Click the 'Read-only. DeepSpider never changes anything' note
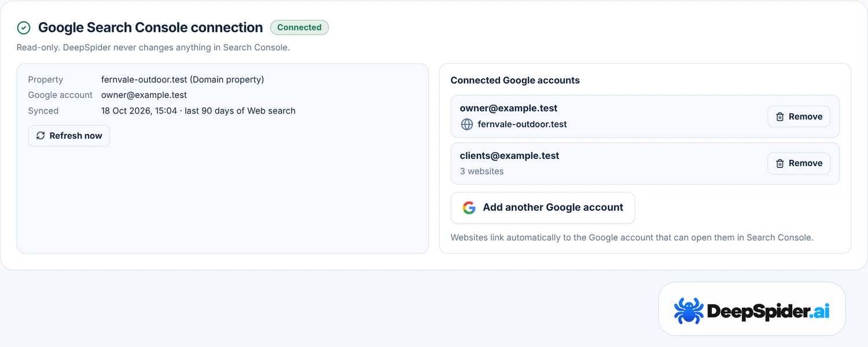 point(153,48)
